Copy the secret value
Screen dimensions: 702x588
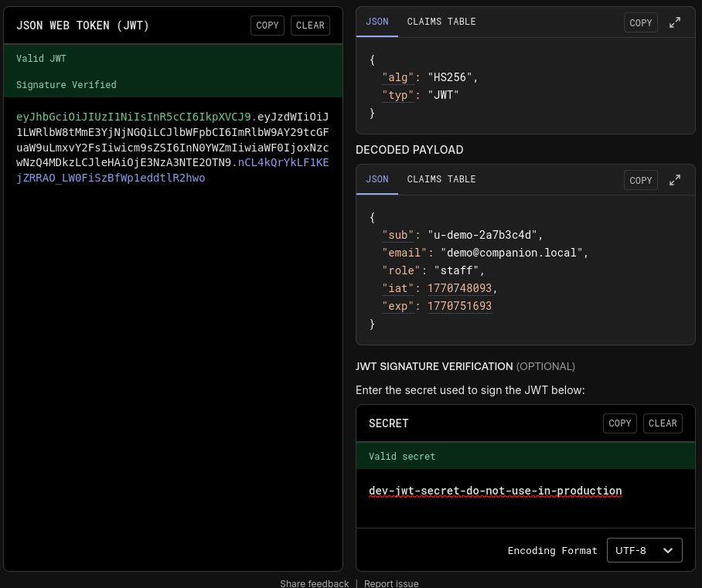pyautogui.click(x=619, y=423)
